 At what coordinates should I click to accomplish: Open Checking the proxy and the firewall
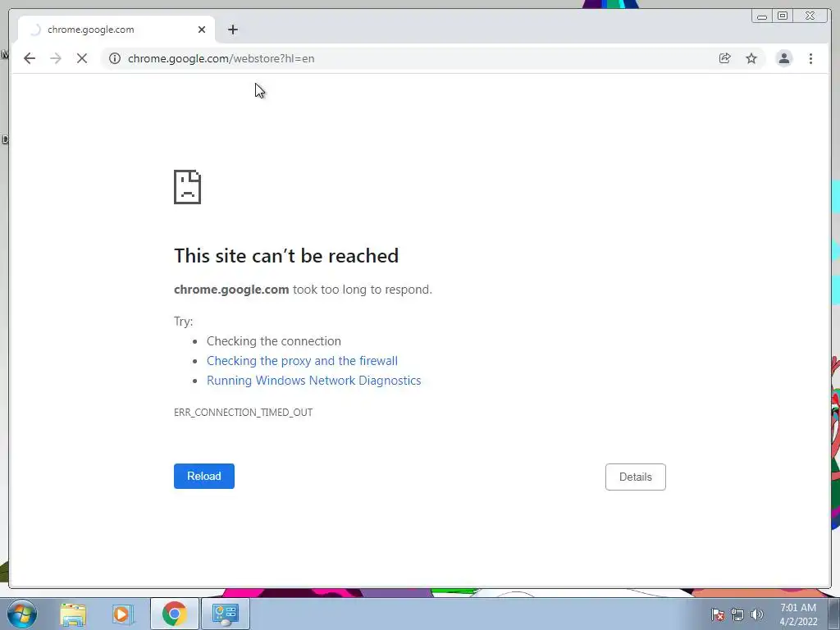pyautogui.click(x=302, y=361)
